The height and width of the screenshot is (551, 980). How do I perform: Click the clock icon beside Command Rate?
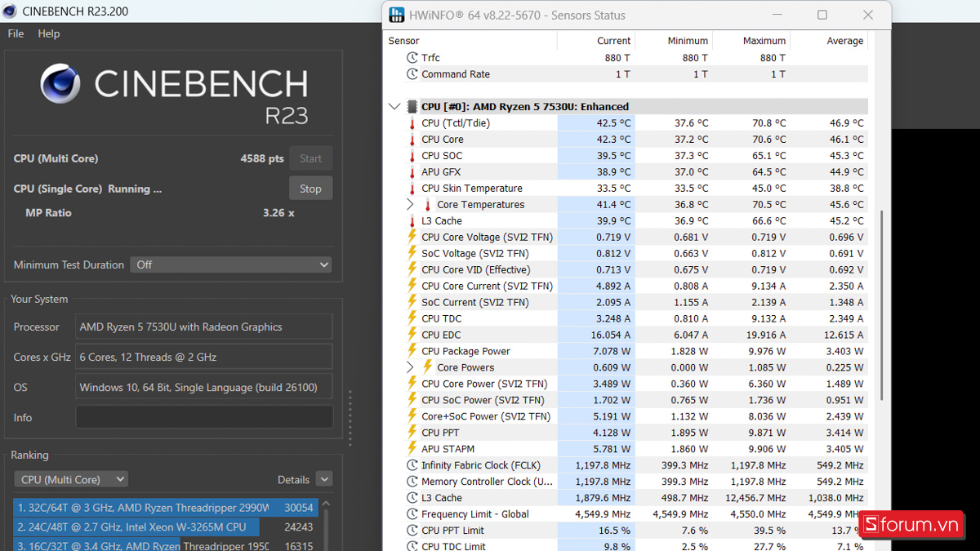(x=412, y=74)
